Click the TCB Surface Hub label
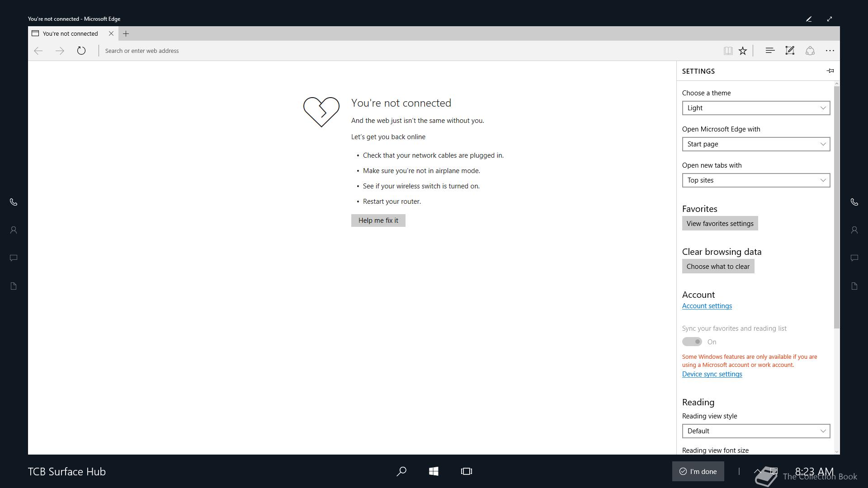The height and width of the screenshot is (488, 868). pos(67,471)
